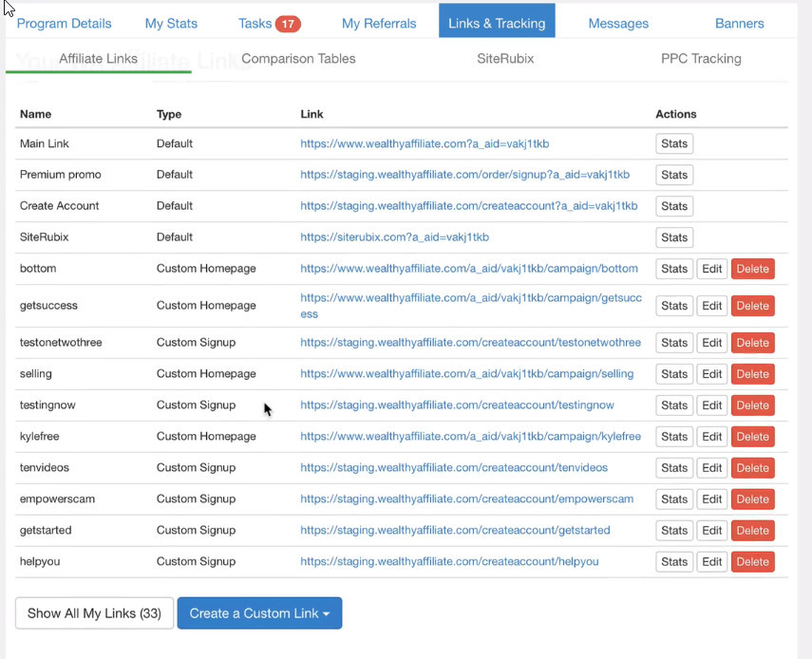This screenshot has height=659, width=812.
Task: Edit the kylefree link
Action: coord(712,437)
